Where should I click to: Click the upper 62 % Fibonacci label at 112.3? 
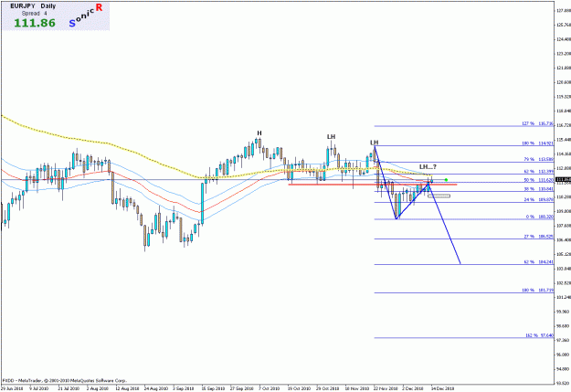point(538,172)
